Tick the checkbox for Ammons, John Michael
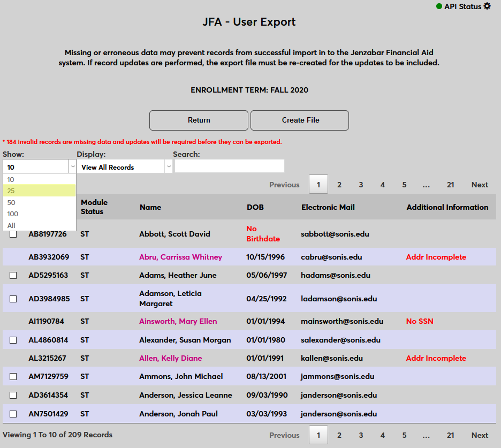Viewport: 501px width, 448px height. pos(13,377)
